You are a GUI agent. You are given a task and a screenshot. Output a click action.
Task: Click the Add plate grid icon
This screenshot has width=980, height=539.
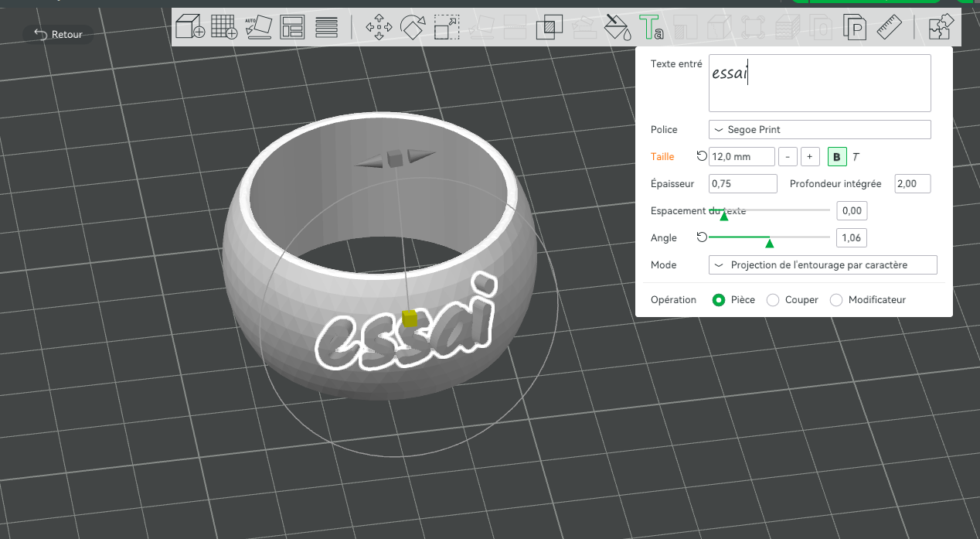pos(224,27)
